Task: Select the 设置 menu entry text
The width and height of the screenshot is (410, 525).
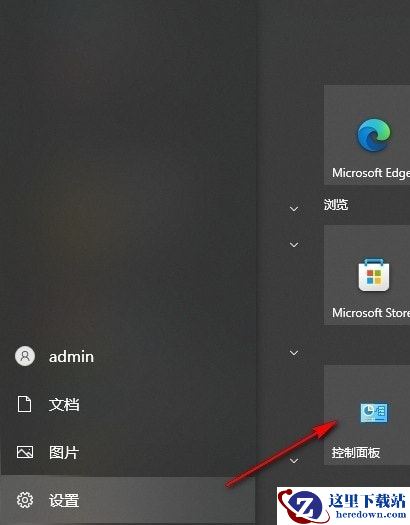Action: (x=64, y=501)
